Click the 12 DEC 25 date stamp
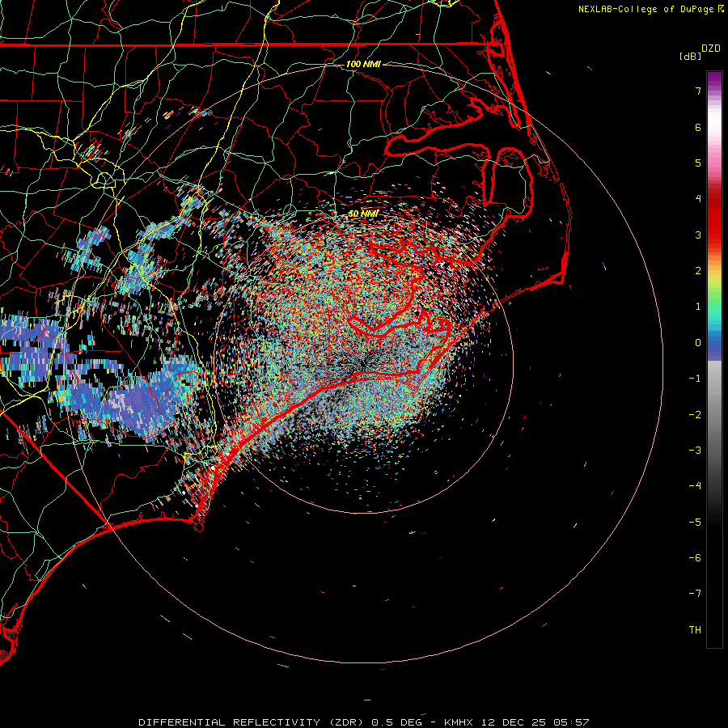728x728 pixels. click(x=514, y=722)
